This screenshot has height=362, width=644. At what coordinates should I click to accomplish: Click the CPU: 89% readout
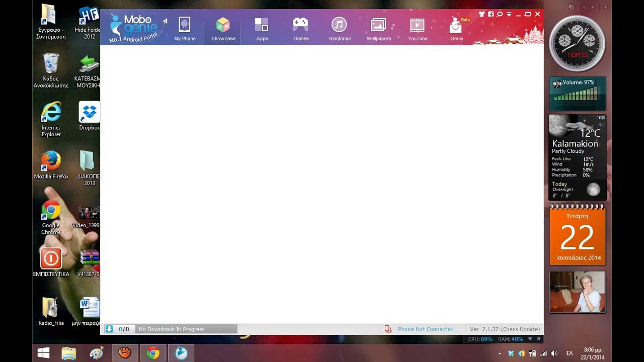point(480,339)
